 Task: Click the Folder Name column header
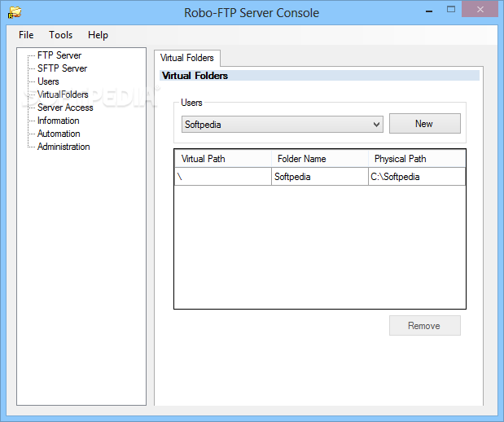pyautogui.click(x=320, y=159)
